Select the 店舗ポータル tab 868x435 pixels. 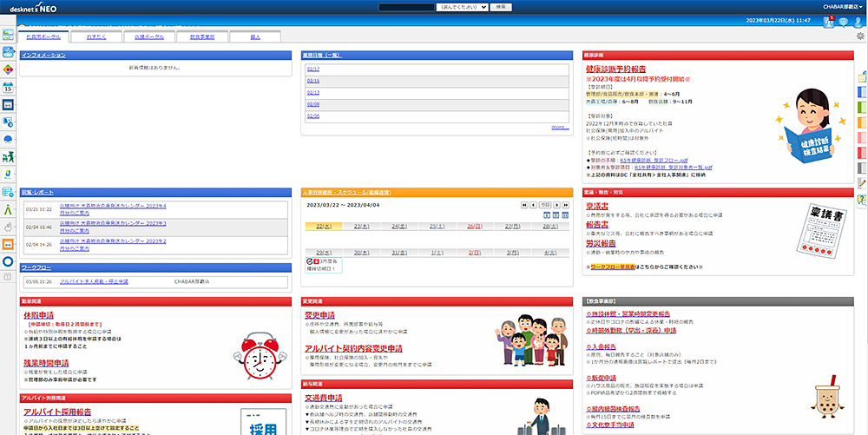click(149, 36)
